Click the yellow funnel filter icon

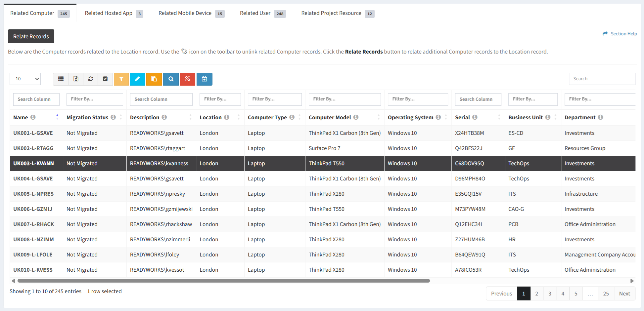(x=121, y=79)
